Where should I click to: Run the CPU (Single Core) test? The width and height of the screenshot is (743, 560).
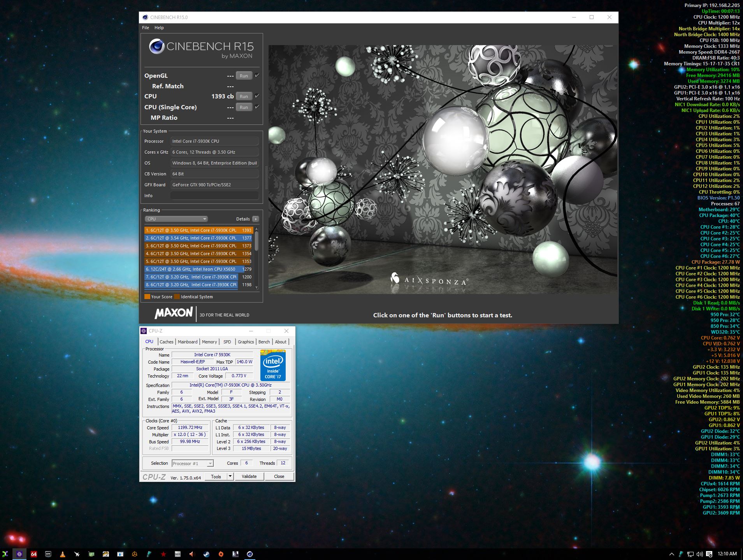244,107
